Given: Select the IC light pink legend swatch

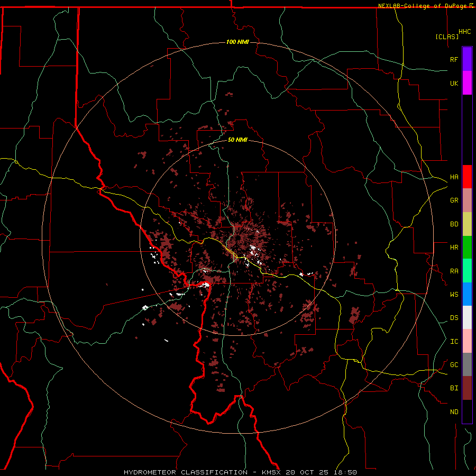Looking at the screenshot, I should 467,341.
